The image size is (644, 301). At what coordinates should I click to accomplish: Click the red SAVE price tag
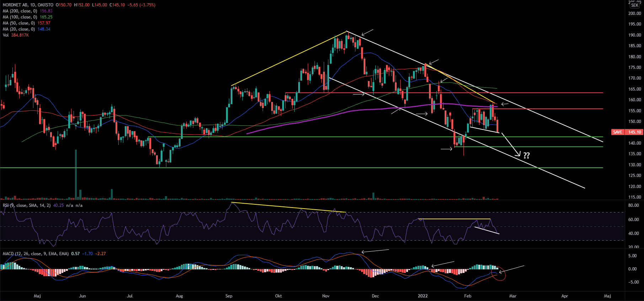[x=618, y=132]
